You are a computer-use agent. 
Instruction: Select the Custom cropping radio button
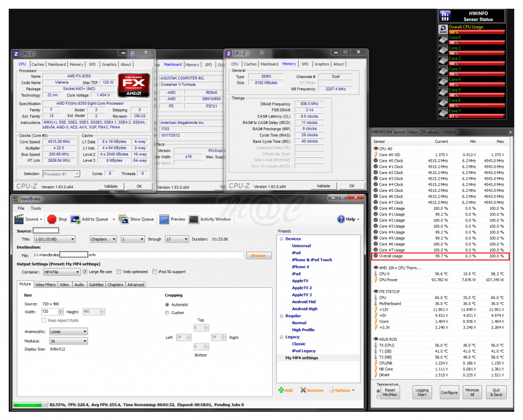point(167,312)
